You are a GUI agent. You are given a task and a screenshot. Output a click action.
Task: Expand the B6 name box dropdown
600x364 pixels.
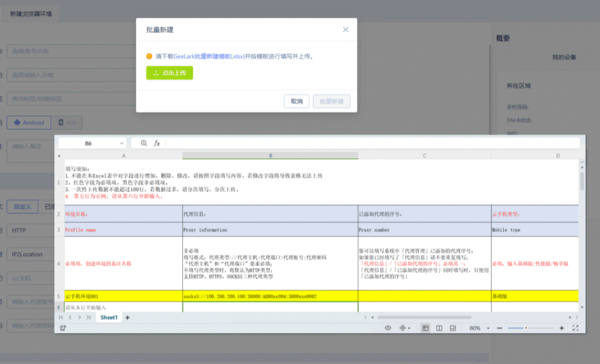point(122,143)
